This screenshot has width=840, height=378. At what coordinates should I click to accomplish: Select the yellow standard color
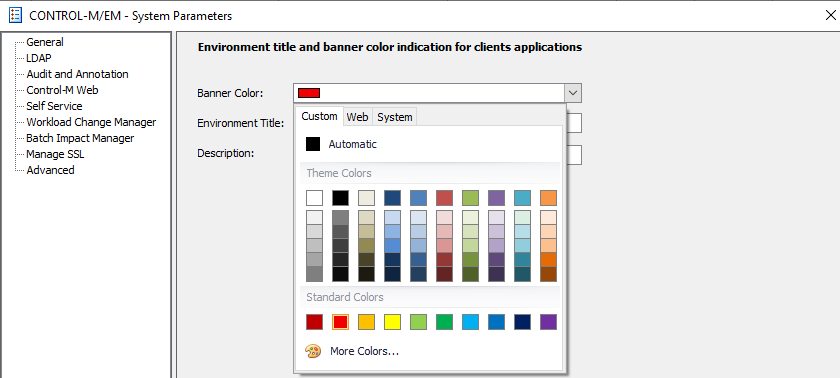[392, 322]
